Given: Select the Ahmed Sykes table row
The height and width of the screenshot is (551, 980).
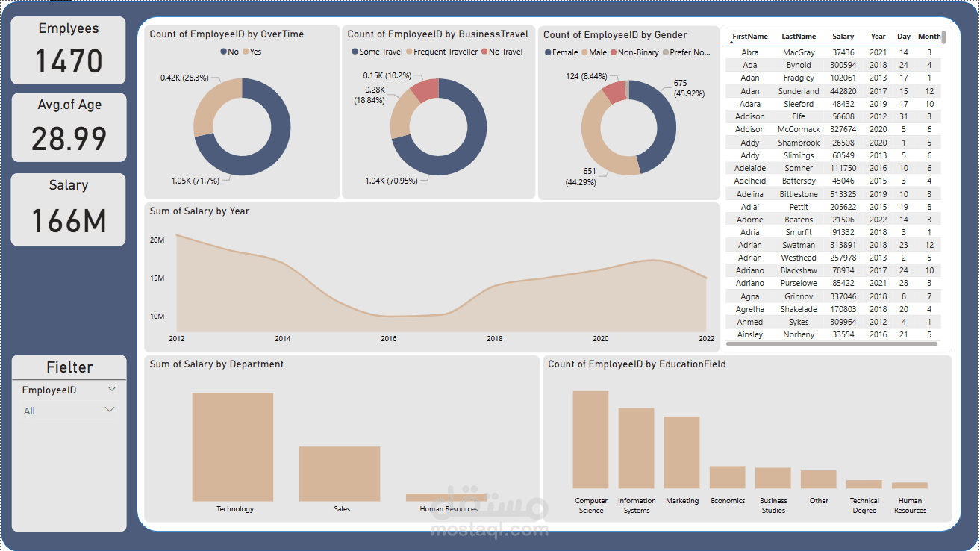Looking at the screenshot, I should click(833, 322).
